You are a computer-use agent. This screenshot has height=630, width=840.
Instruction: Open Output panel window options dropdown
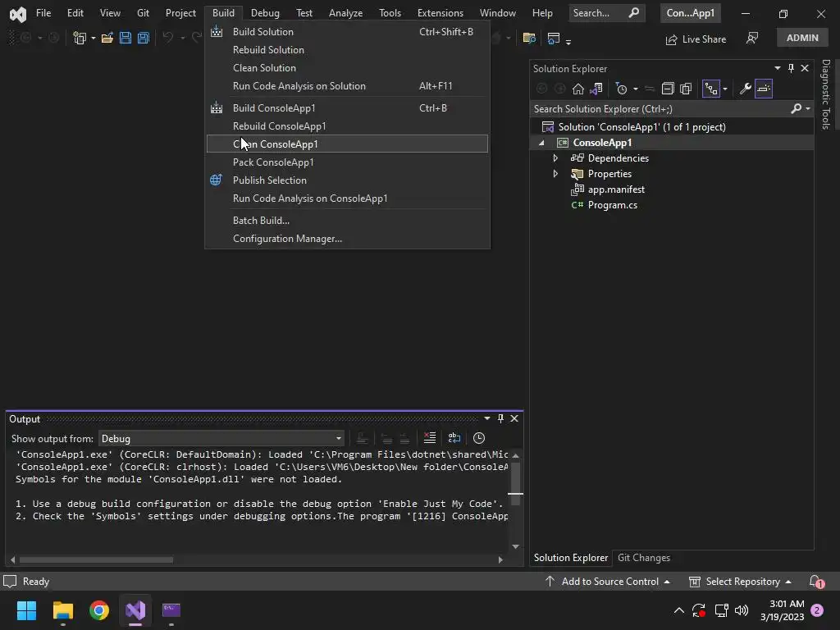[487, 418]
